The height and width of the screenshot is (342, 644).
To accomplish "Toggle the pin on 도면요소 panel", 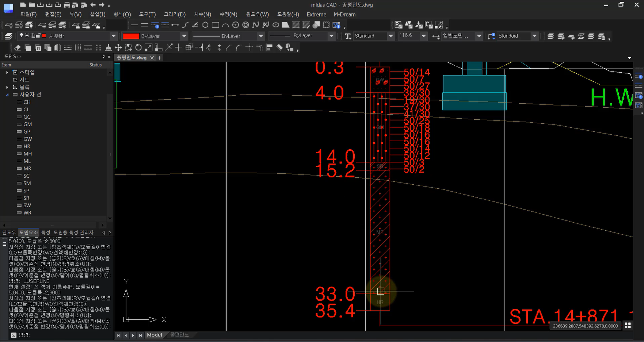I will point(103,57).
